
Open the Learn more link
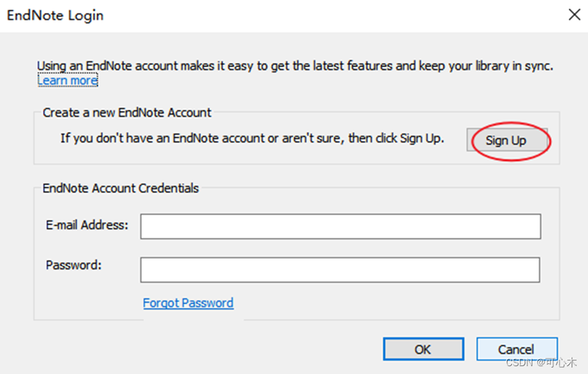coord(68,80)
